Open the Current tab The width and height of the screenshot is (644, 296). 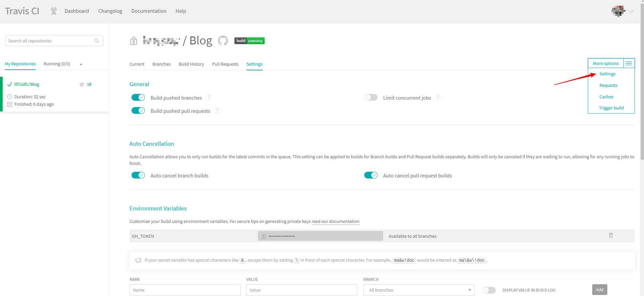point(137,64)
